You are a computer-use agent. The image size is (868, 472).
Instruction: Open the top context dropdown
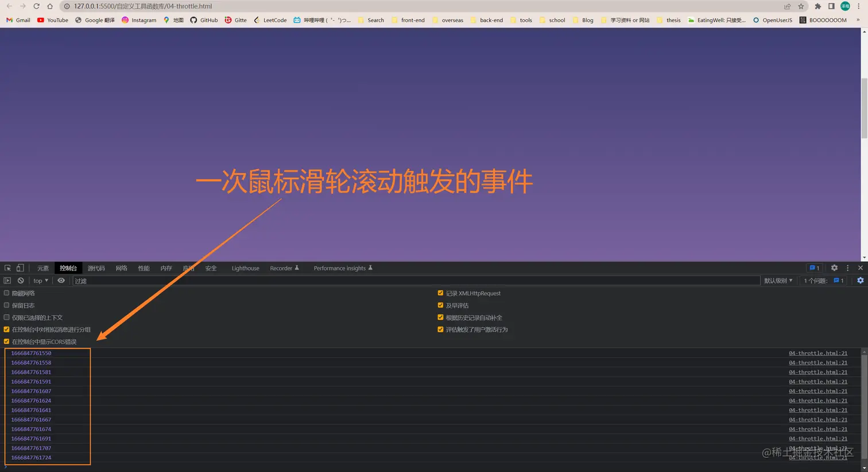click(x=41, y=281)
